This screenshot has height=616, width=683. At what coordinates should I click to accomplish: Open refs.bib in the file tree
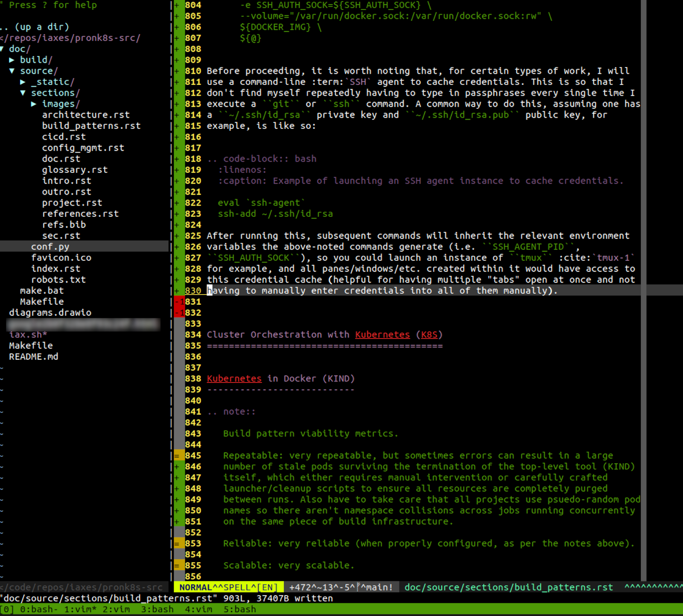(64, 225)
